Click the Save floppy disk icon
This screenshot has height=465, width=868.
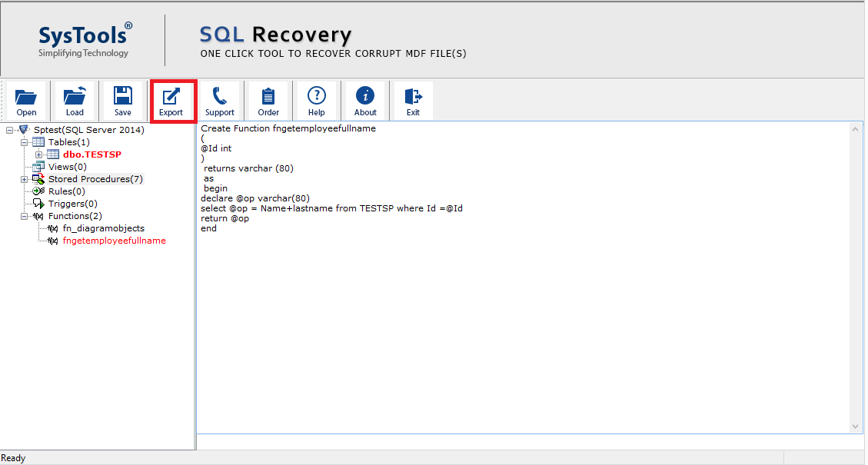[122, 101]
